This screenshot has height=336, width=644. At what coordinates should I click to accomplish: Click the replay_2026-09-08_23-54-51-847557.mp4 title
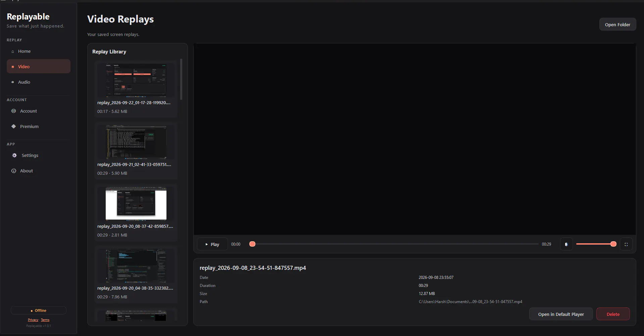tap(253, 268)
